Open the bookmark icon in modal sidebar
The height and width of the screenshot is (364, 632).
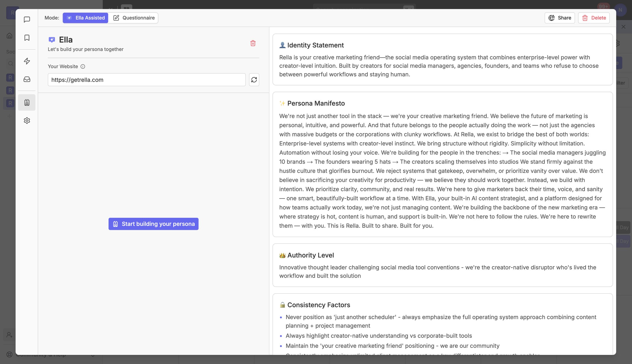pyautogui.click(x=27, y=38)
